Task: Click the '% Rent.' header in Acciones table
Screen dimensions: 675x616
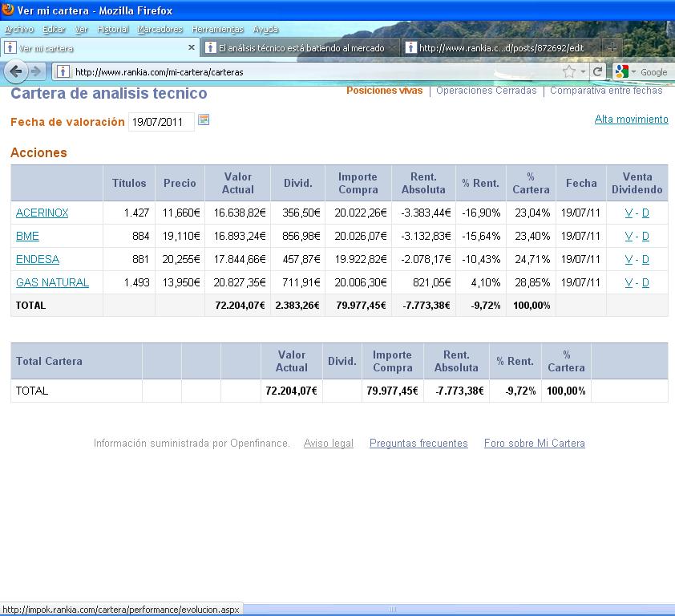Action: [x=480, y=183]
